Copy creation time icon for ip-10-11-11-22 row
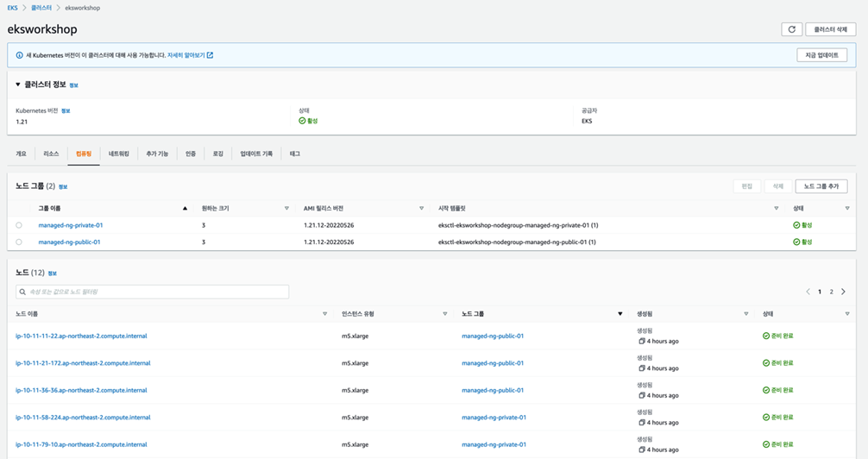Viewport: 868px width, 459px height. [642, 341]
